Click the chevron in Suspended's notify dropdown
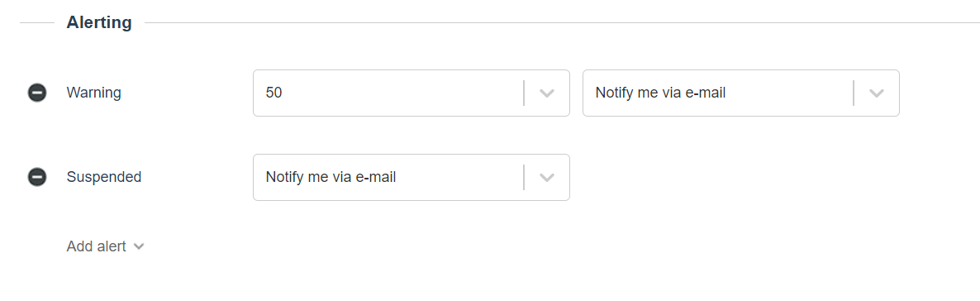Screen dimensions: 980x301 547,178
